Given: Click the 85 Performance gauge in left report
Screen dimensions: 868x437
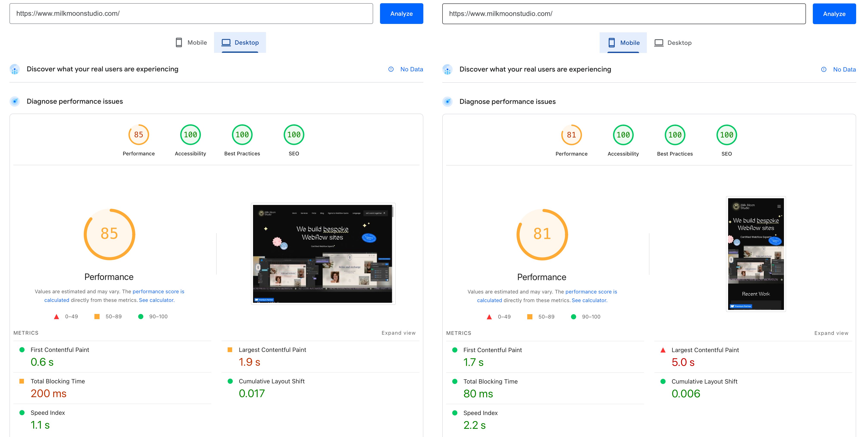Looking at the screenshot, I should click(x=139, y=135).
